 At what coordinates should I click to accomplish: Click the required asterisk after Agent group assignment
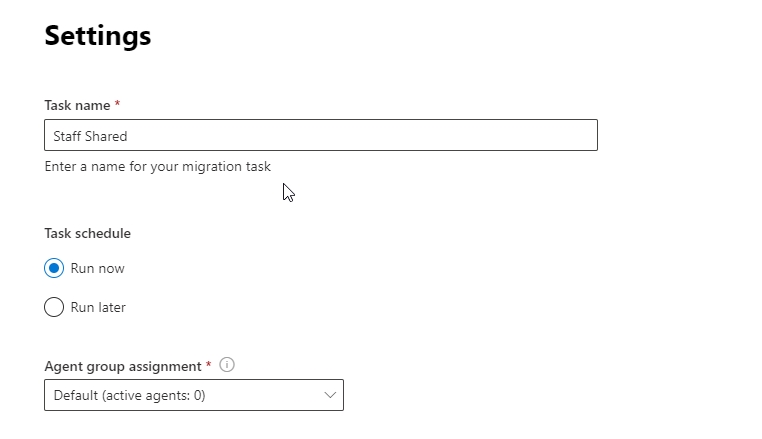pyautogui.click(x=208, y=365)
